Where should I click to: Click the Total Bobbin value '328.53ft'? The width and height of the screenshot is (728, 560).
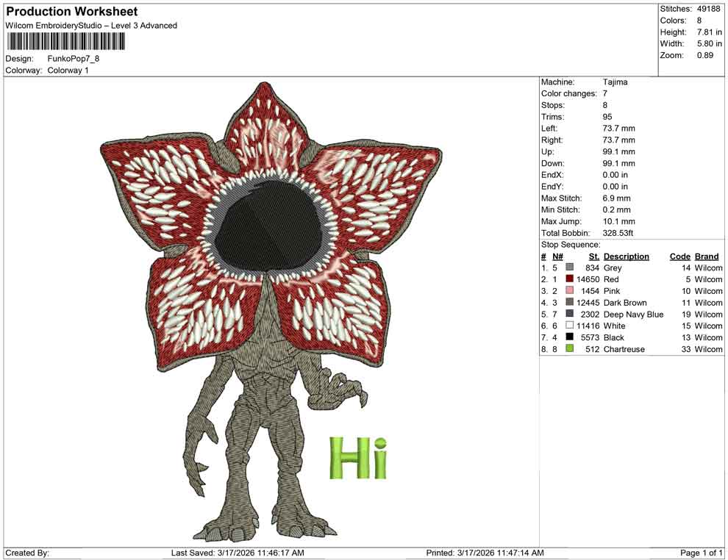[x=618, y=233]
